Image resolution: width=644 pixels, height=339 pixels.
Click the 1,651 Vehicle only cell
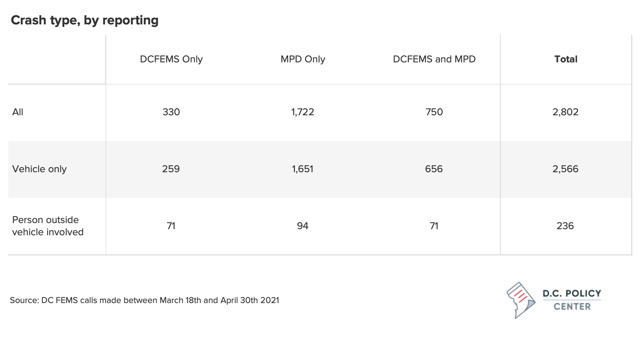303,169
